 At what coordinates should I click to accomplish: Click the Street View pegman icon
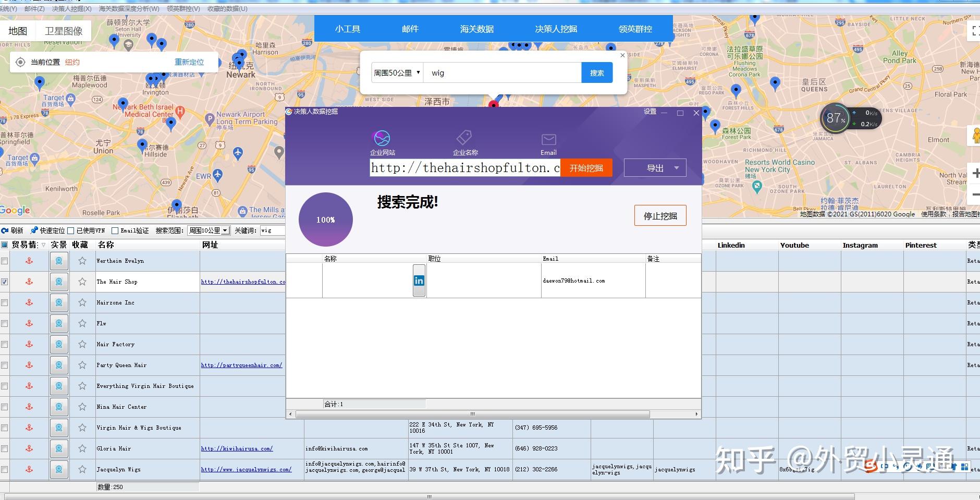(x=975, y=136)
